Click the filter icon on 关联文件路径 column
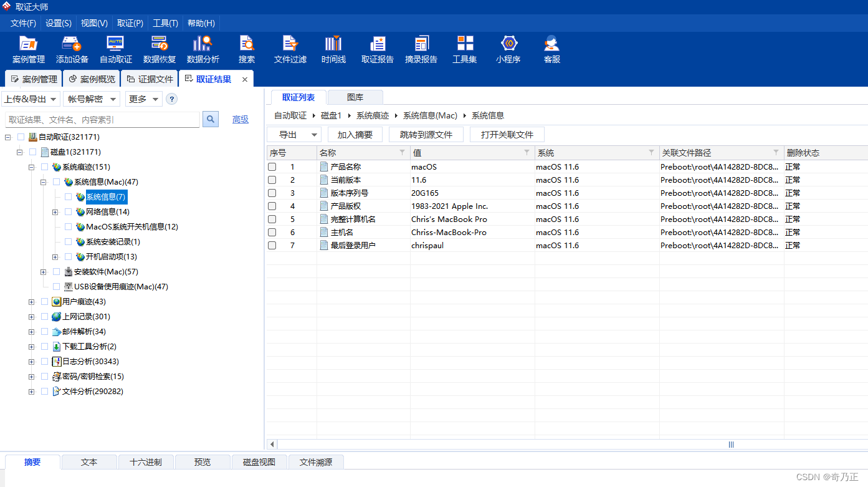Viewport: 868px width, 487px height. coord(776,153)
